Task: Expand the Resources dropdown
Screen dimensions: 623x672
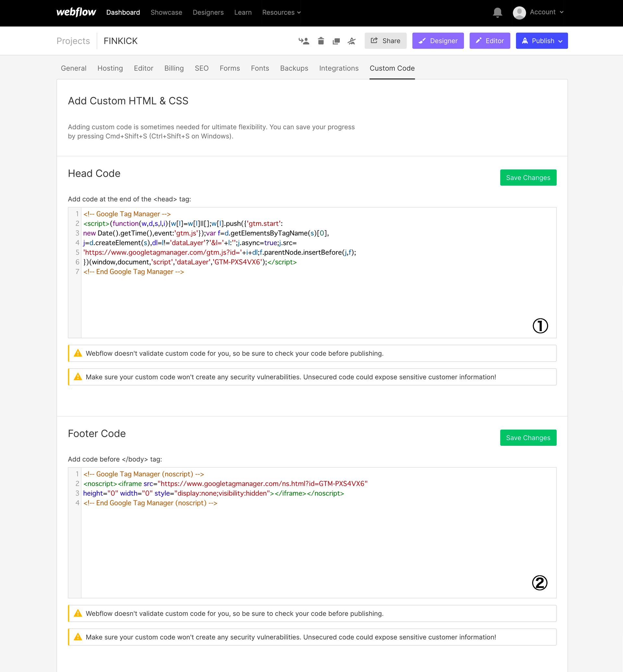Action: [282, 12]
